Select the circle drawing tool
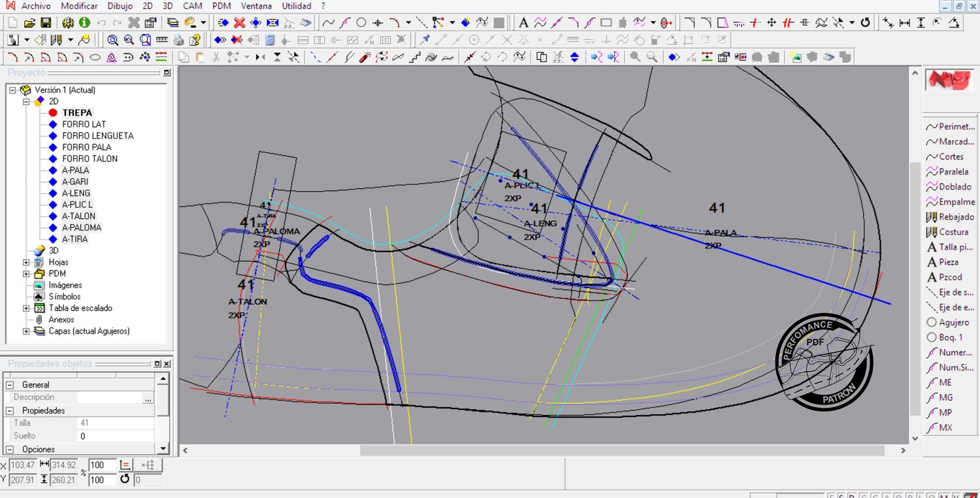980x498 pixels. (361, 23)
